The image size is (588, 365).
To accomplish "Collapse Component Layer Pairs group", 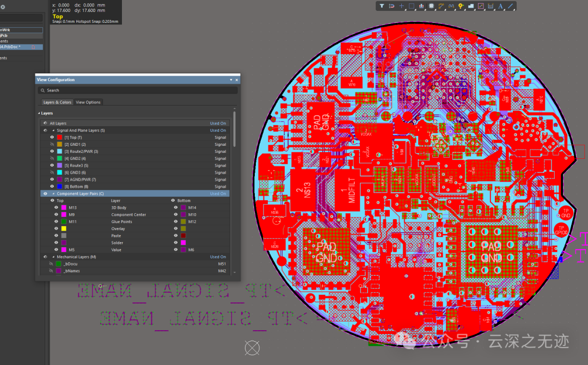I will [53, 194].
